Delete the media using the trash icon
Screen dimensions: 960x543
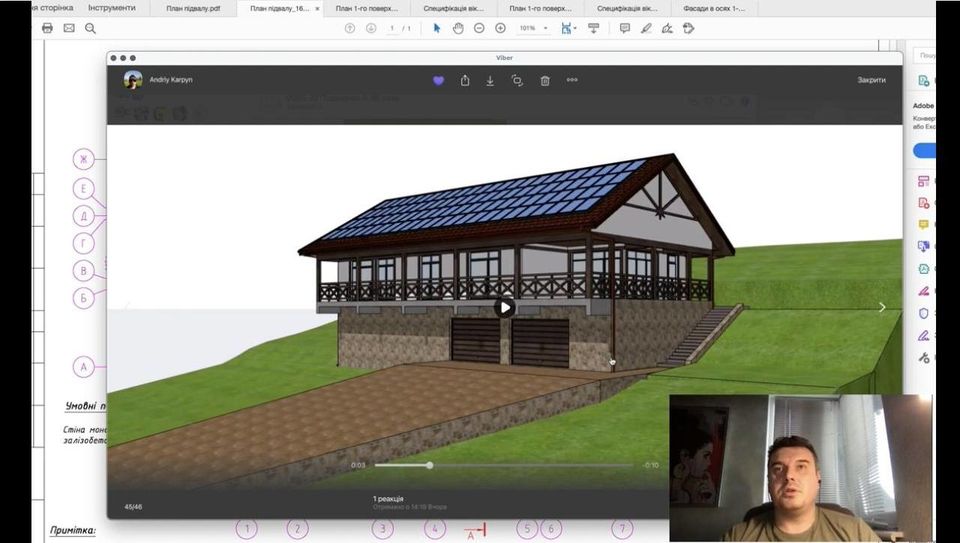(x=545, y=80)
